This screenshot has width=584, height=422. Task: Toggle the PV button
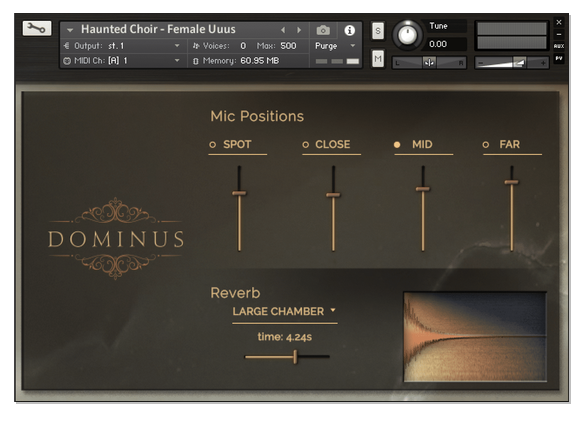click(x=559, y=58)
